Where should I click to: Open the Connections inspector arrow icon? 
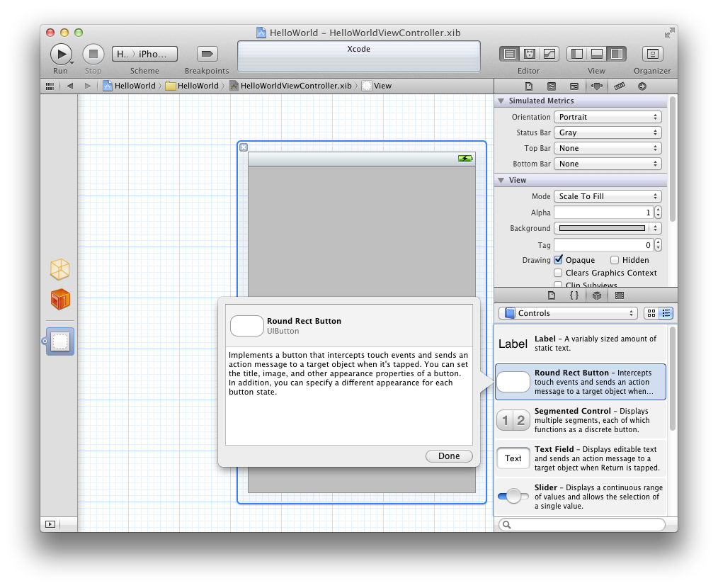(x=643, y=86)
